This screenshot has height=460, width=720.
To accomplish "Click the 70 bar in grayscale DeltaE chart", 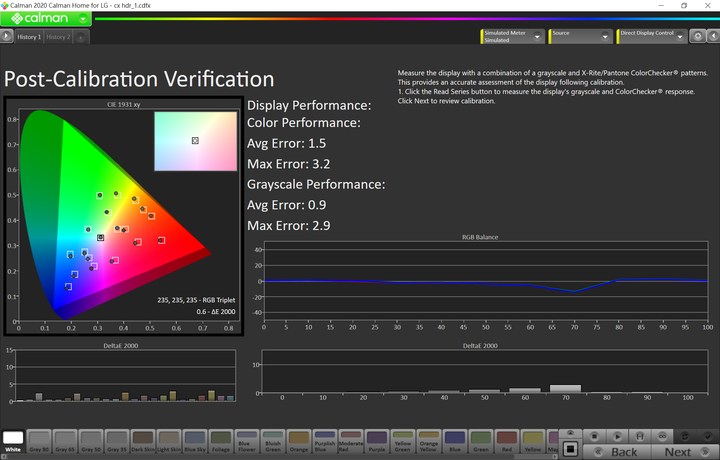I will pos(565,388).
